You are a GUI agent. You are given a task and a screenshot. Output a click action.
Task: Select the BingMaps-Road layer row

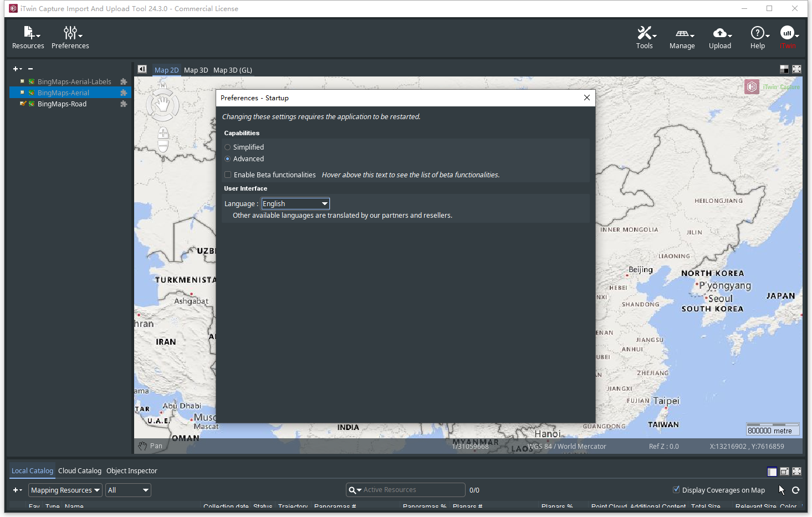point(69,104)
